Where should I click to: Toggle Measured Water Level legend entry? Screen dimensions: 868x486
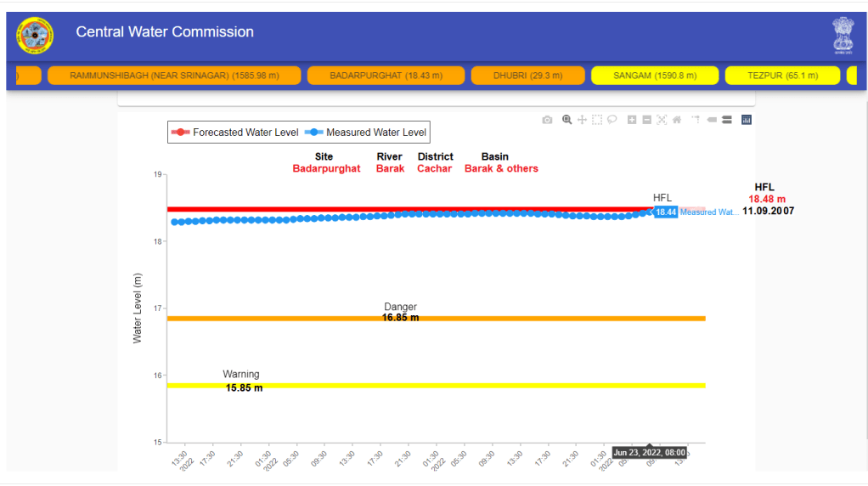[x=368, y=133]
